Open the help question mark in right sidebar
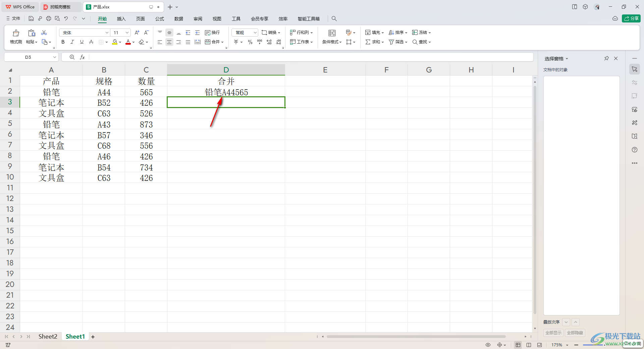Viewport: 644px width, 349px height. pyautogui.click(x=635, y=150)
